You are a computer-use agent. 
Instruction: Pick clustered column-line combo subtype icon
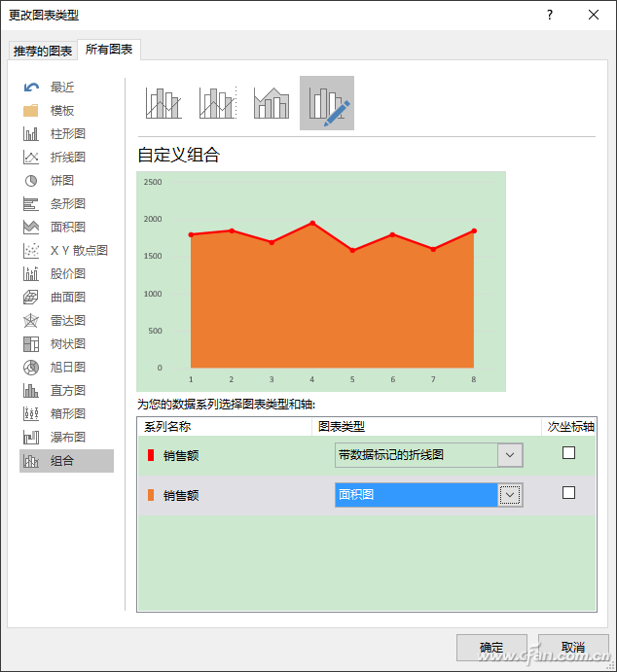pyautogui.click(x=163, y=103)
